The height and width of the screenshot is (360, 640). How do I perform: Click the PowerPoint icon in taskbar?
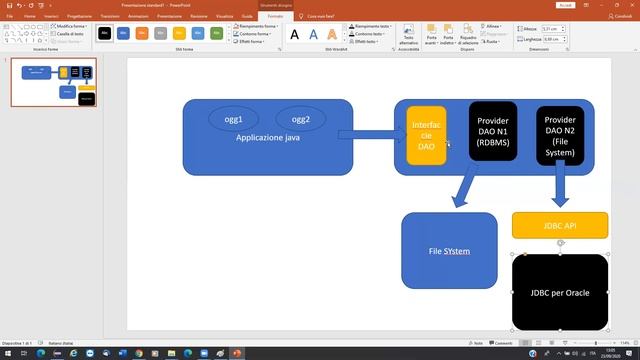[x=237, y=353]
